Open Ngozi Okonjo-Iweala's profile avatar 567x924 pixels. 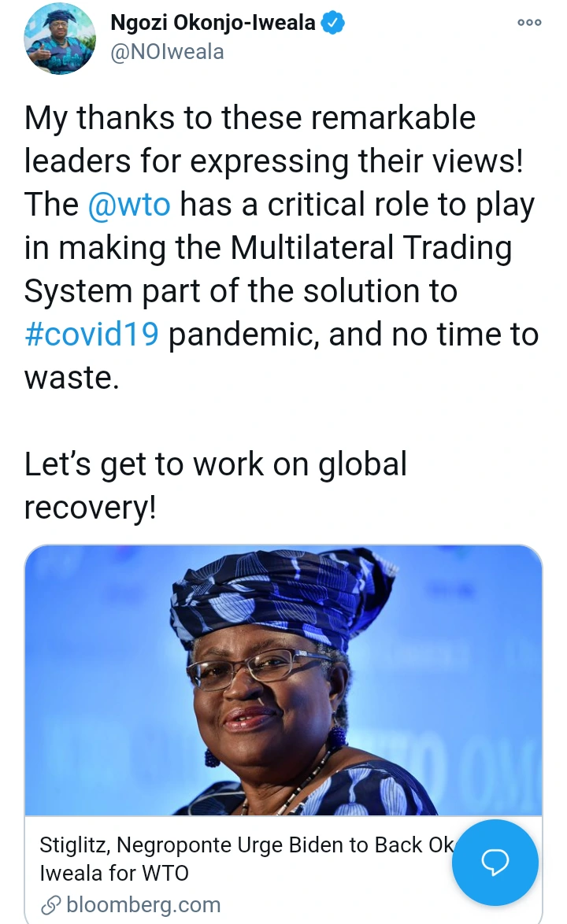point(60,39)
